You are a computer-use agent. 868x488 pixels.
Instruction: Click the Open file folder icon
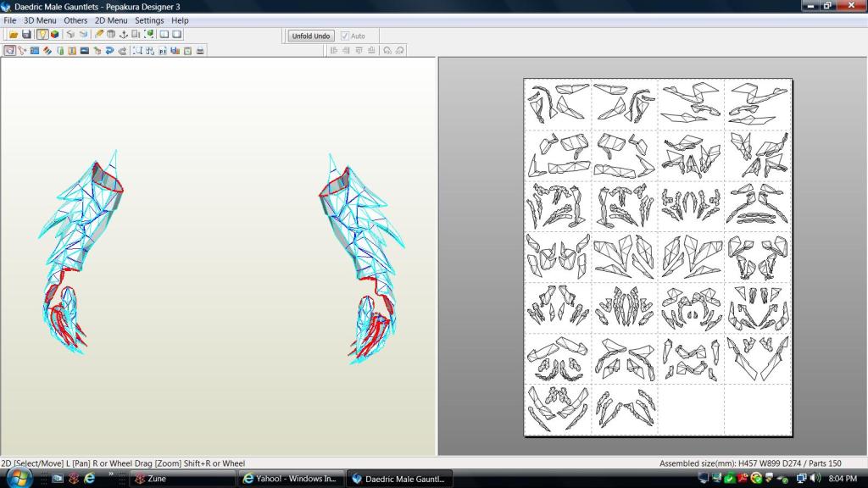14,34
